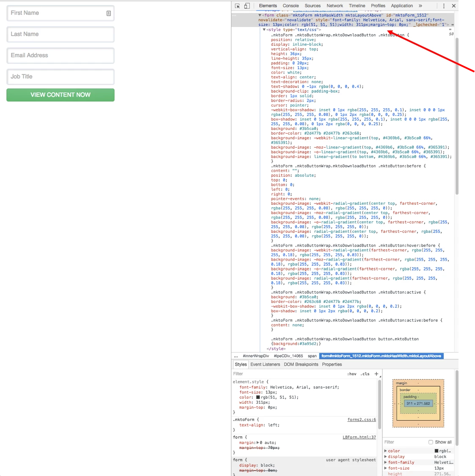Add a new style rule with plus icon
The image size is (475, 476).
(x=376, y=374)
